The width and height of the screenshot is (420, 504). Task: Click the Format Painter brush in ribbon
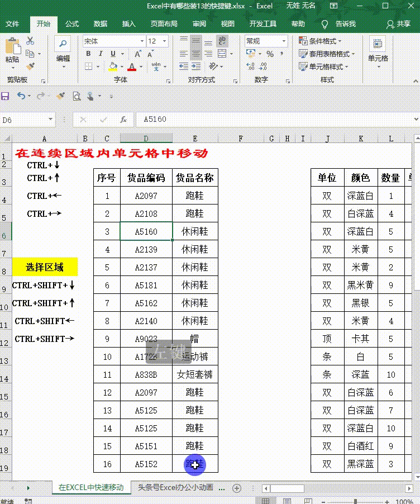[x=30, y=66]
